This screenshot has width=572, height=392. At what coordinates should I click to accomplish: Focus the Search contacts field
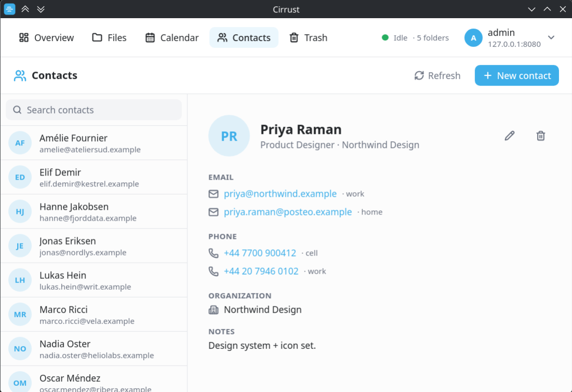click(94, 110)
